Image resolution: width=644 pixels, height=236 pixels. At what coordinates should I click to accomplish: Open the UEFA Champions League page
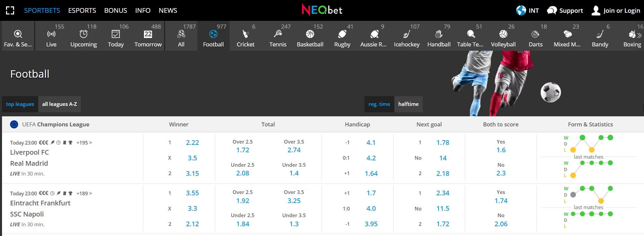pos(56,124)
